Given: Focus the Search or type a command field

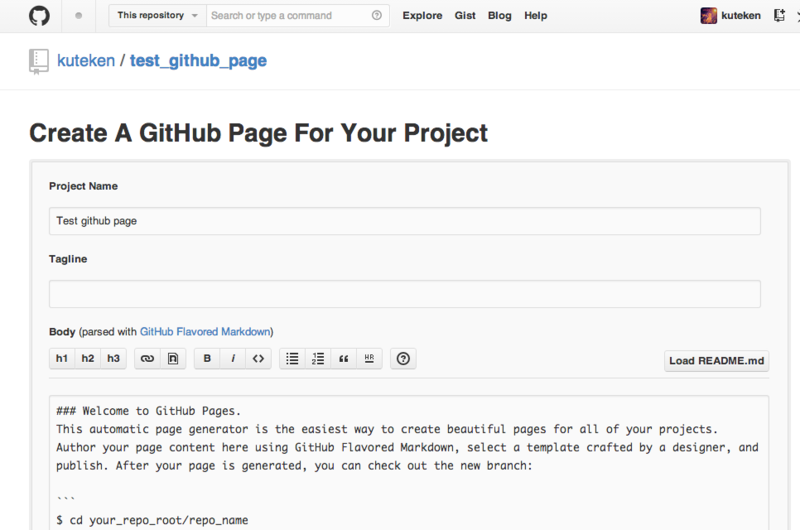Looking at the screenshot, I should click(x=291, y=15).
